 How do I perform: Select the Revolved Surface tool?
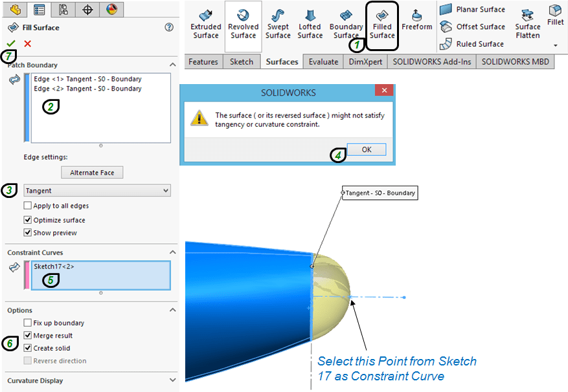point(243,24)
